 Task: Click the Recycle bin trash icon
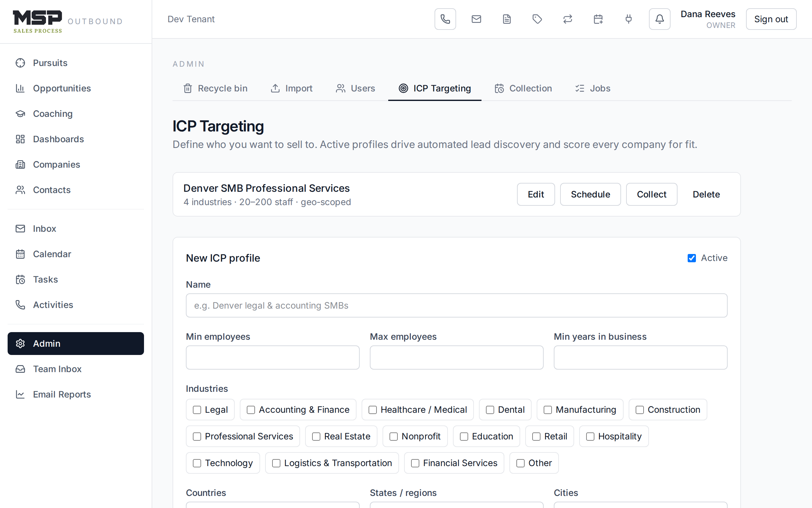[x=188, y=88]
